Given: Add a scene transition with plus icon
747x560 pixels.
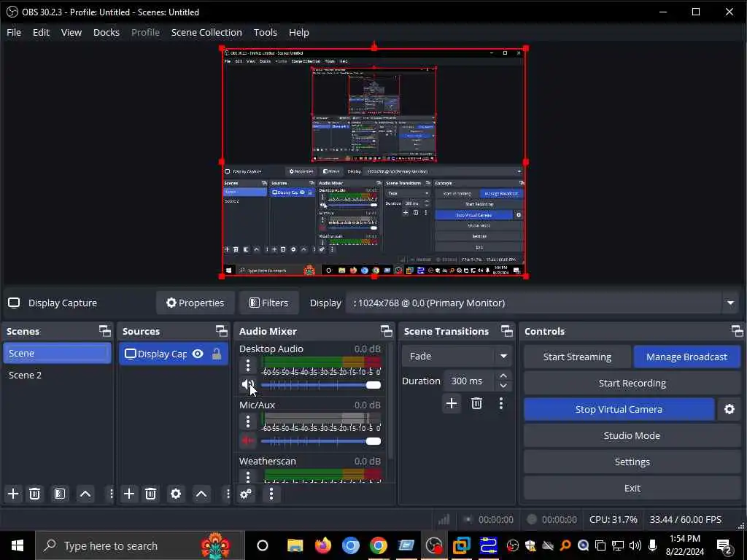Looking at the screenshot, I should pos(451,404).
